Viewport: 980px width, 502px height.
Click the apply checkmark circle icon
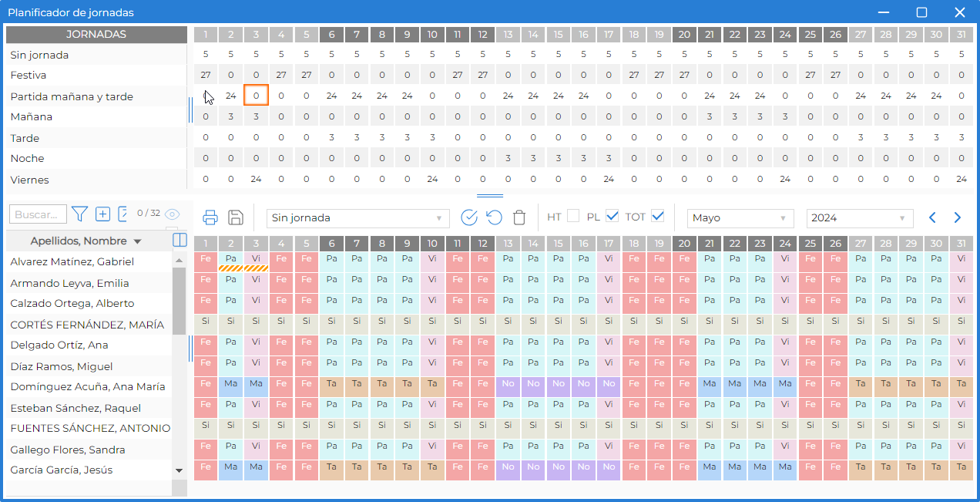click(x=469, y=217)
